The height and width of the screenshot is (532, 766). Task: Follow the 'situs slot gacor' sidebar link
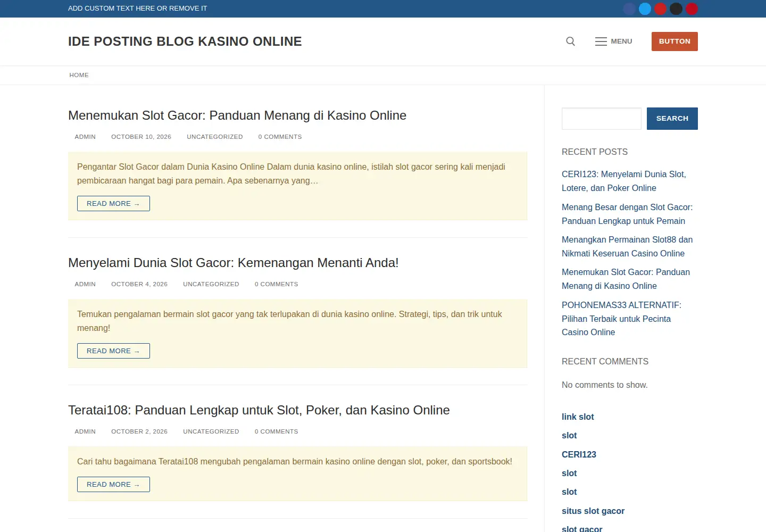593,511
